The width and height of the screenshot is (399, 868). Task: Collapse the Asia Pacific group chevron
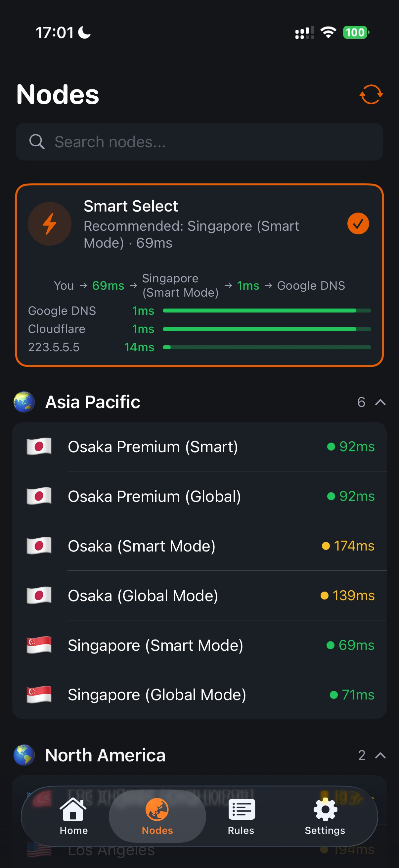[x=380, y=402]
